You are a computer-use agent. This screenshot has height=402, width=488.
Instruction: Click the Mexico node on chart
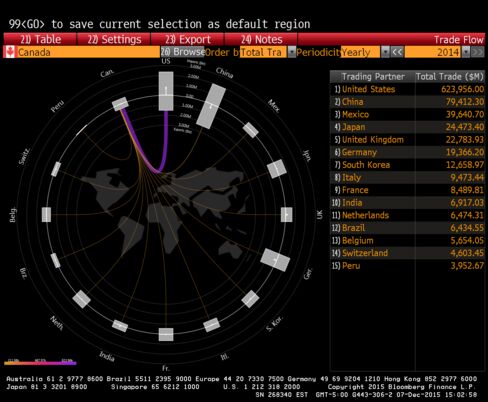coord(251,130)
